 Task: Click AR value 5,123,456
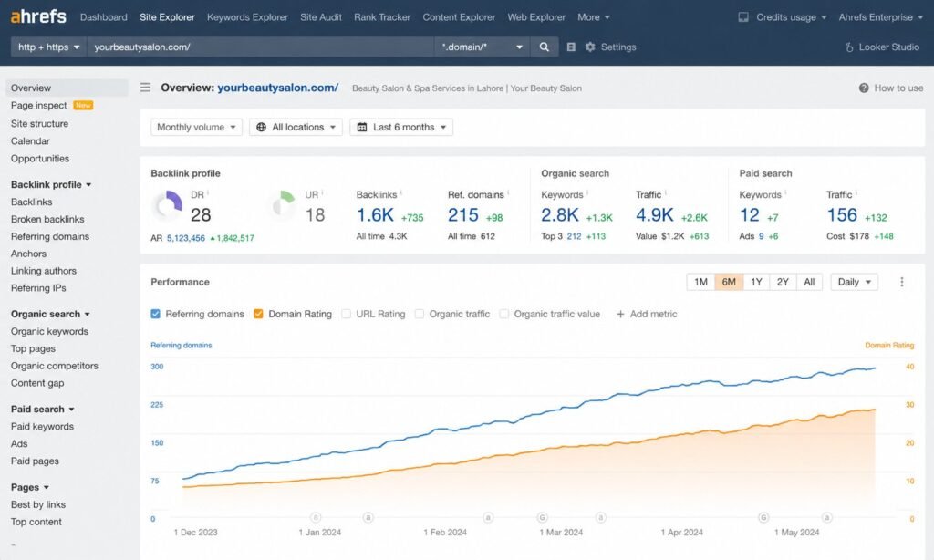(x=186, y=238)
